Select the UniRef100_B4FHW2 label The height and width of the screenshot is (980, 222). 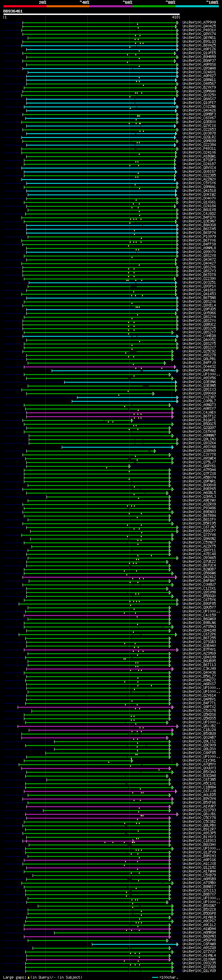[199, 370]
